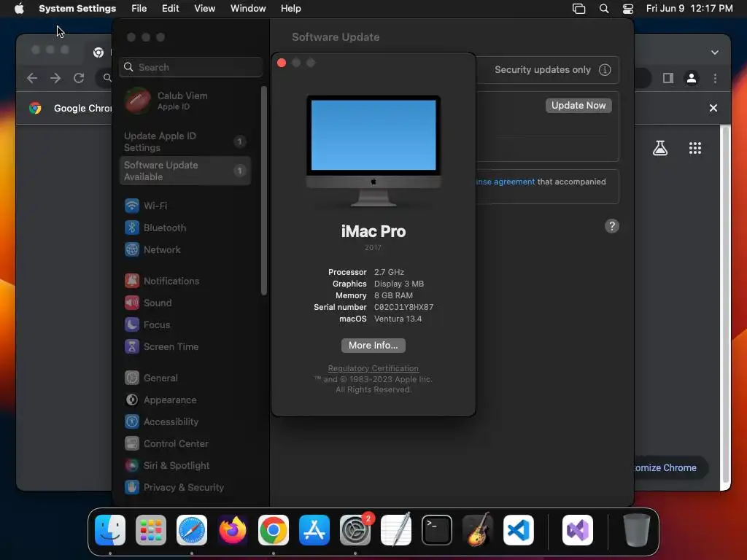
Task: Click Chrome's reload button
Action: coord(79,78)
